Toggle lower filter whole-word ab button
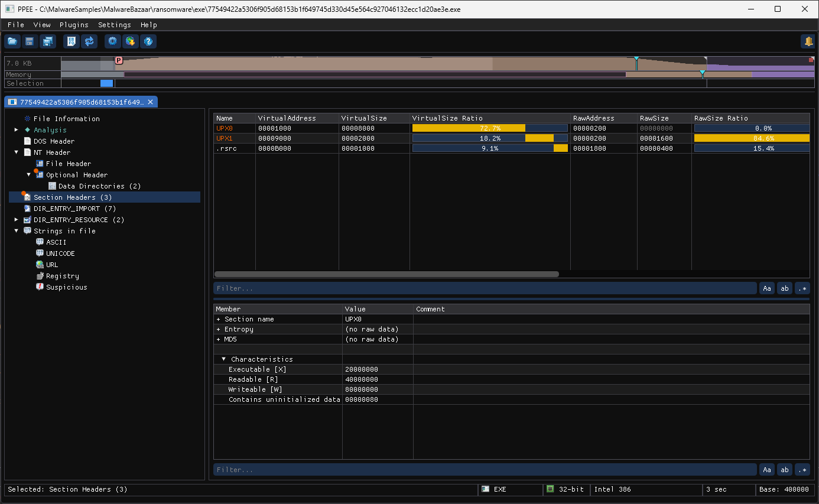819x504 pixels. 785,470
